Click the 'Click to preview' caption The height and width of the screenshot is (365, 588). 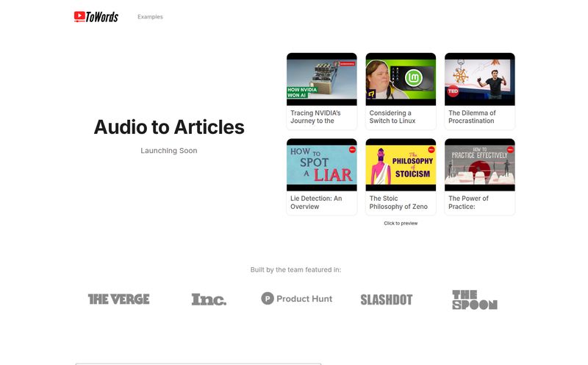401,223
